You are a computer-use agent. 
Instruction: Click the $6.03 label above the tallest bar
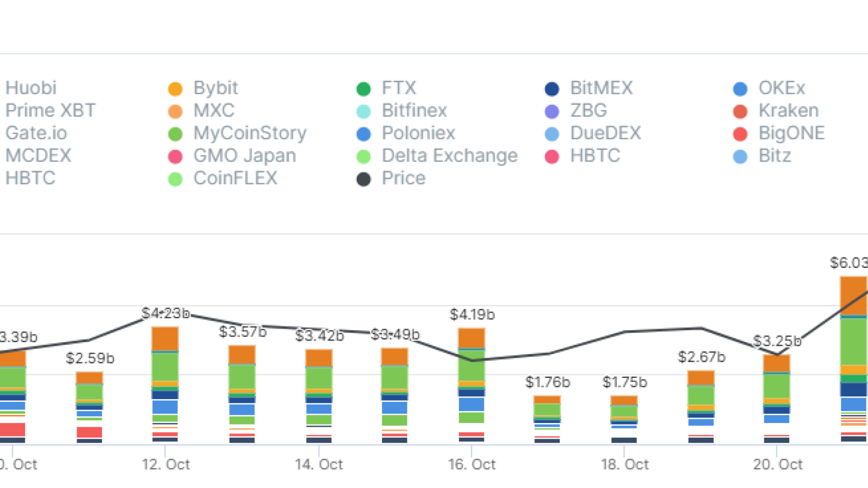(x=849, y=263)
